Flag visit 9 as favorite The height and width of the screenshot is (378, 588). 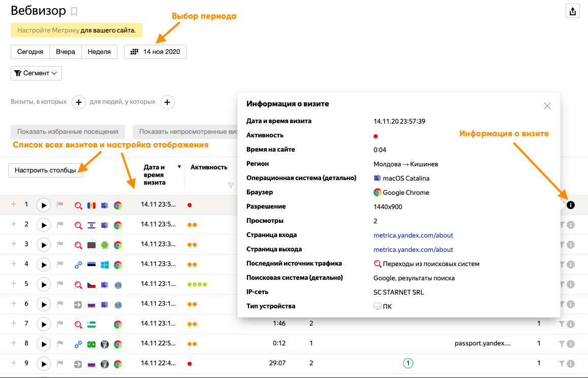coord(60,364)
